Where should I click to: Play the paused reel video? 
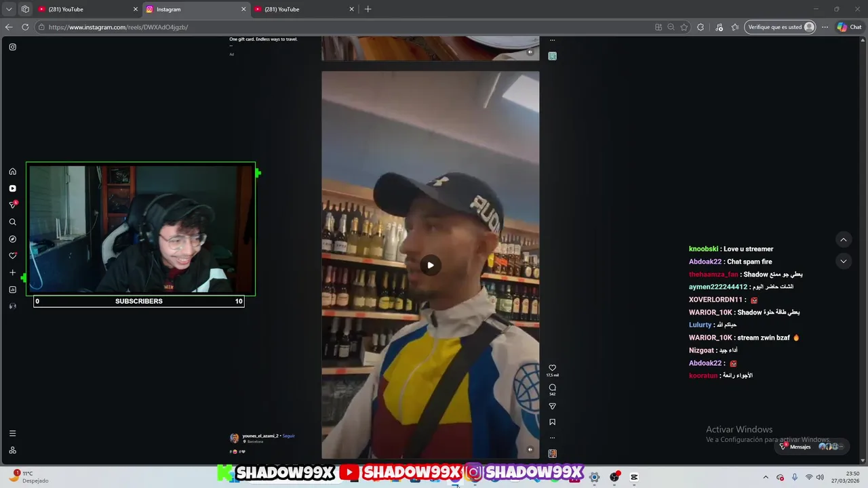tap(430, 265)
